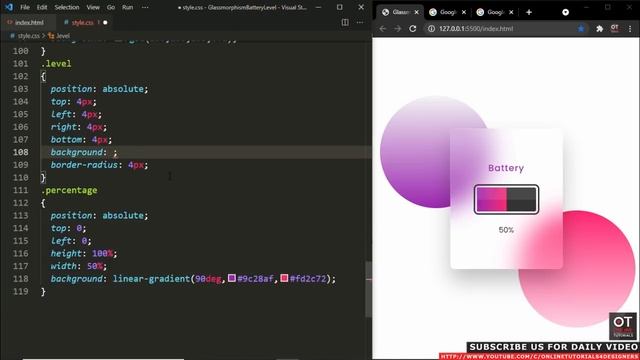Open the Run menu
This screenshot has height=360, width=640.
click(x=127, y=7)
